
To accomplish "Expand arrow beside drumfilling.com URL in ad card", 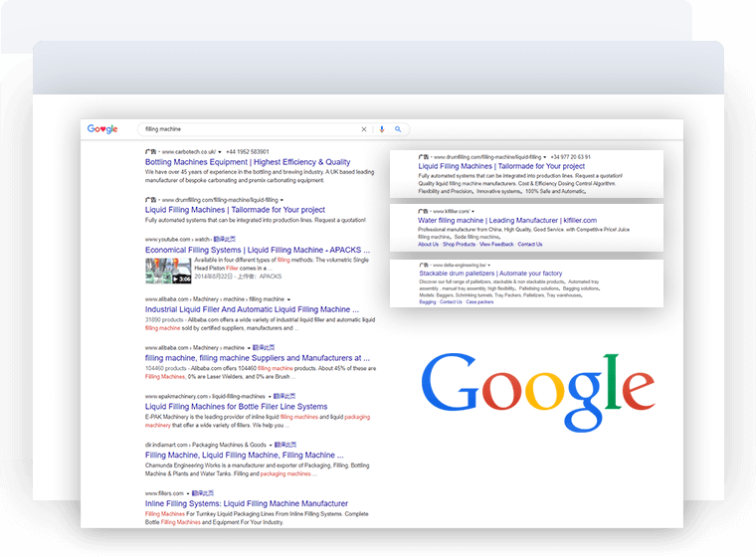I will pyautogui.click(x=545, y=157).
